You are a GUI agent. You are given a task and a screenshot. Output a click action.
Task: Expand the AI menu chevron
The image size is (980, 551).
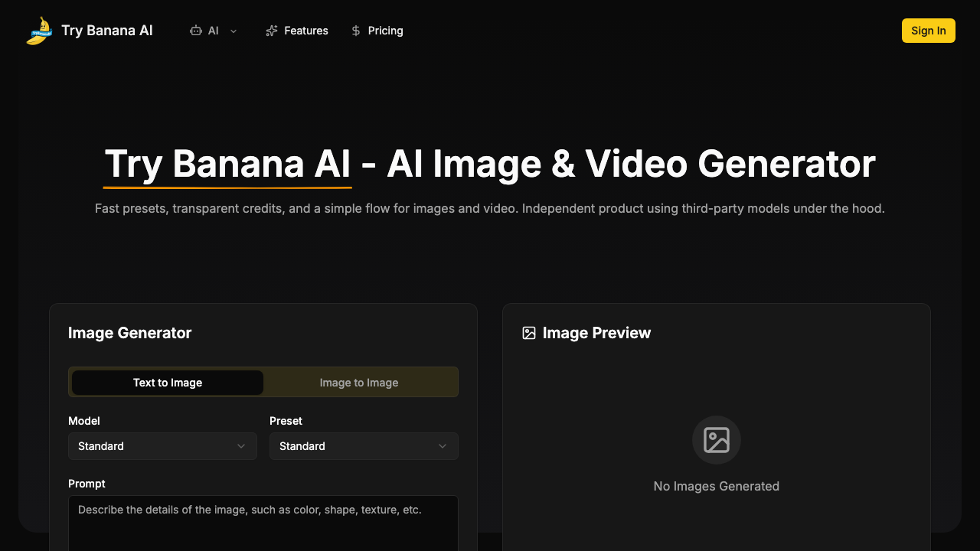pyautogui.click(x=234, y=31)
